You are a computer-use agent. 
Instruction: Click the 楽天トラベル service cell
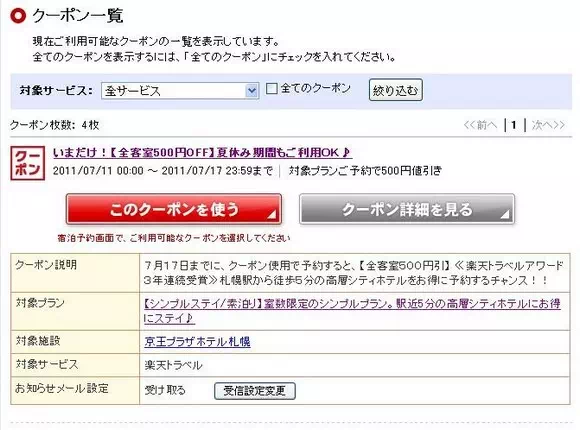pos(355,365)
